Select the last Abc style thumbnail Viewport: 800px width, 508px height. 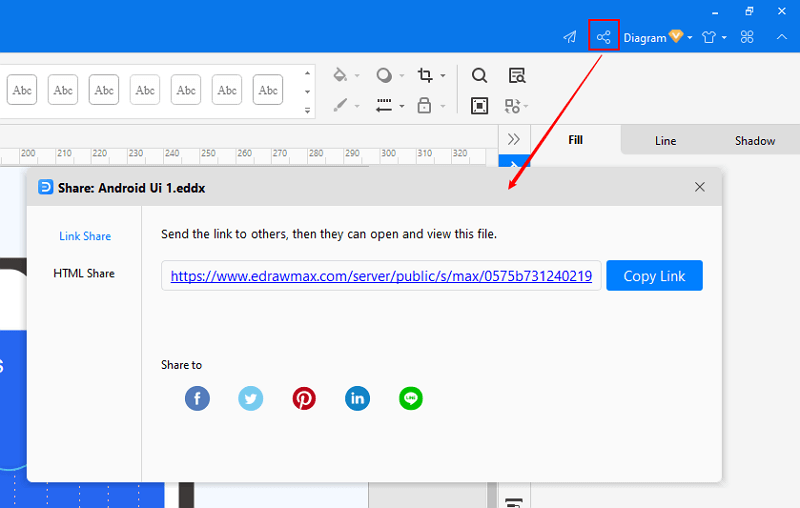[268, 90]
